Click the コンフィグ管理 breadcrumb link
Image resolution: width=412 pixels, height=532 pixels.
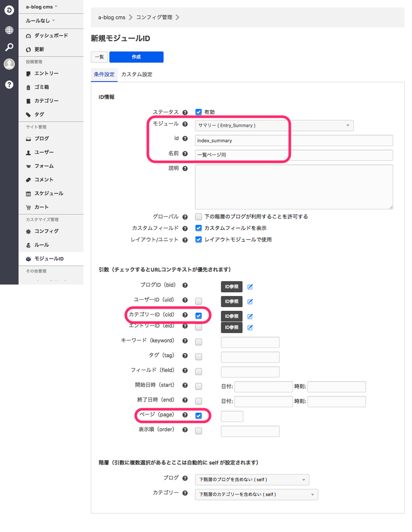(154, 17)
